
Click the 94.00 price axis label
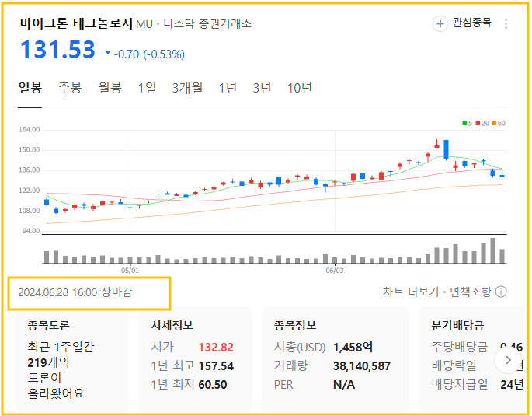[x=31, y=231]
